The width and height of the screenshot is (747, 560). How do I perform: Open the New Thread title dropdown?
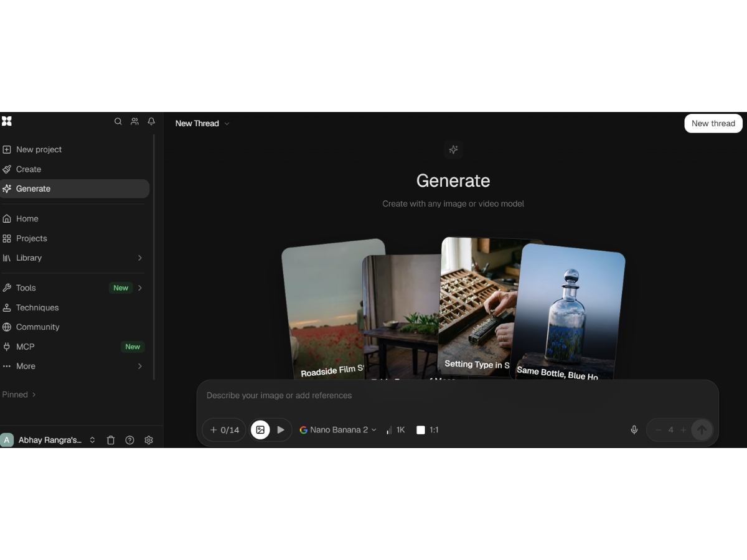(x=202, y=123)
